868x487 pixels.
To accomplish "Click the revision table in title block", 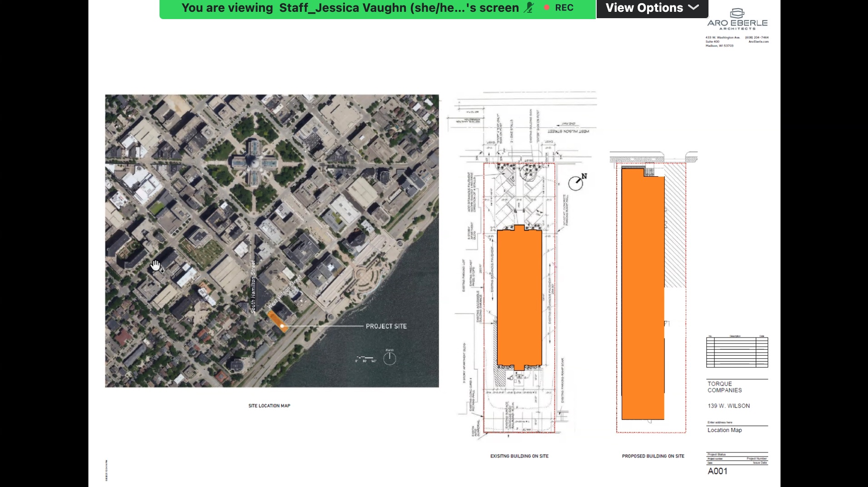I will click(x=737, y=352).
